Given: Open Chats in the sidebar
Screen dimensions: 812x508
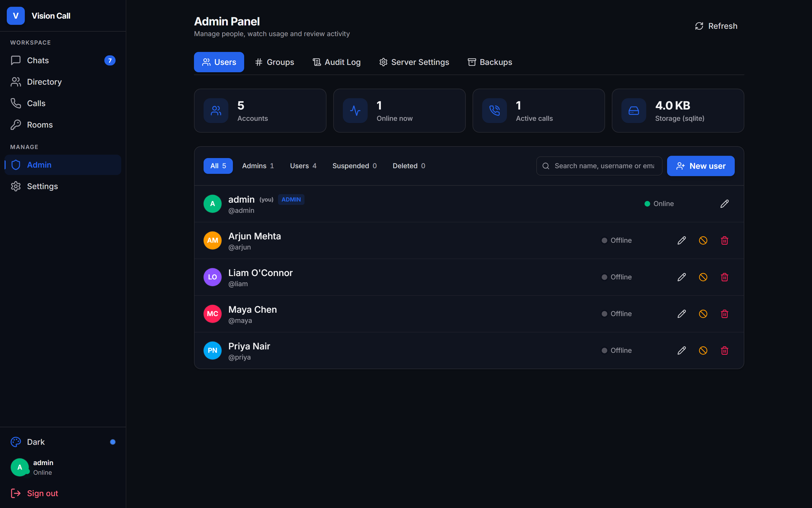Looking at the screenshot, I should coord(63,60).
